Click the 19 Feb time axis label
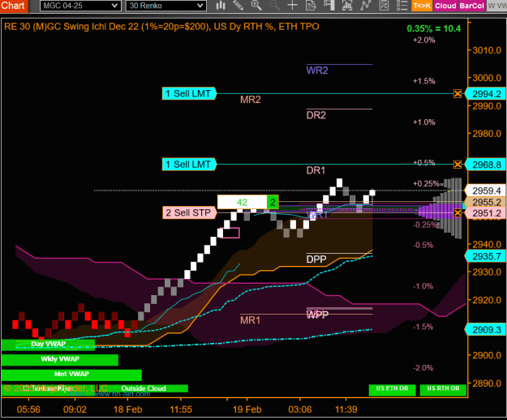 pos(247,409)
